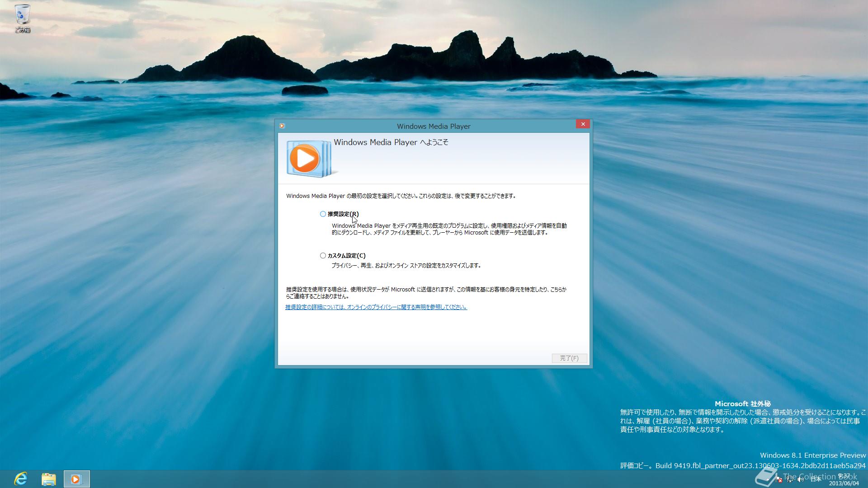Screen dimensions: 868x488
Task: Click the small Media Player title bar icon
Action: click(x=282, y=126)
